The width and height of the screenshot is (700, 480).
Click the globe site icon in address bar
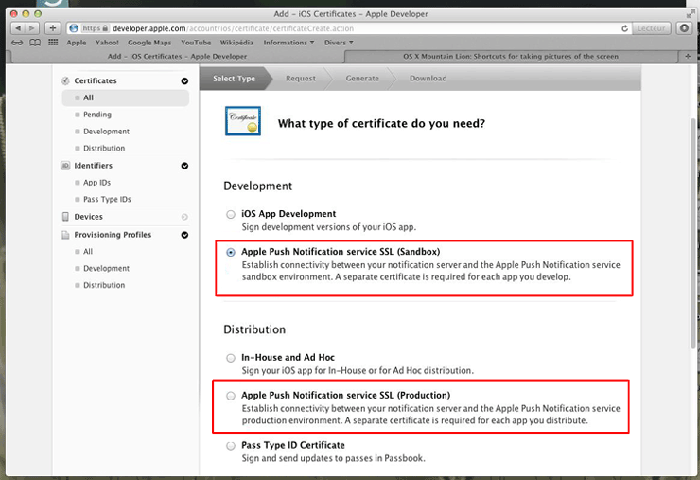pos(74,28)
